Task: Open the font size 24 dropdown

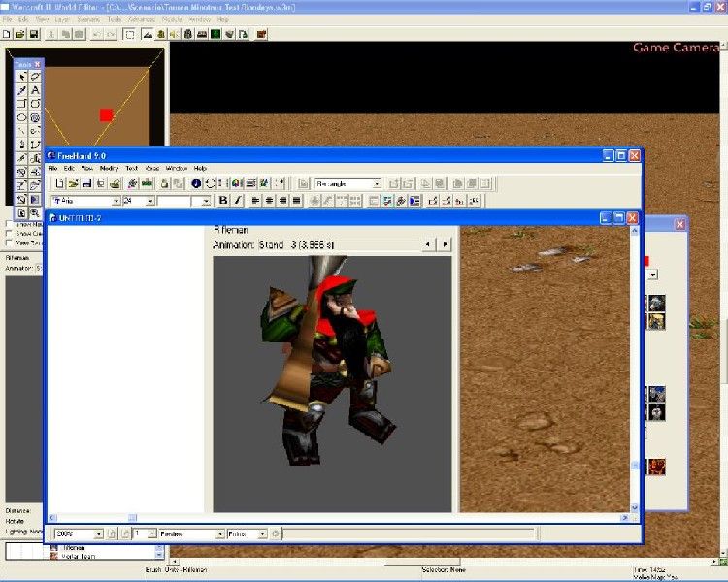Action: [149, 201]
